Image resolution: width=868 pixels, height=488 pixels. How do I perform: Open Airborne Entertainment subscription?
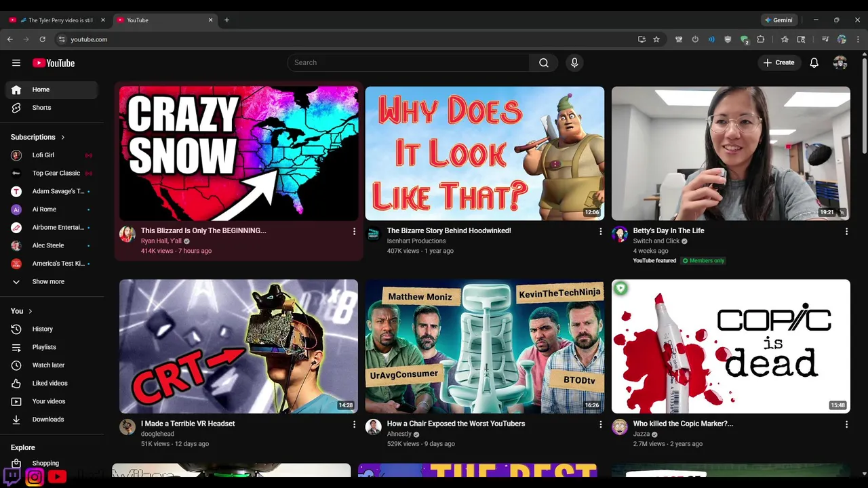click(52, 227)
